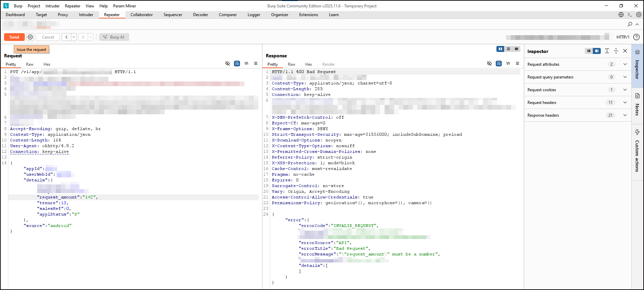Click the Burp Suite logo icon

pyautogui.click(x=6, y=6)
